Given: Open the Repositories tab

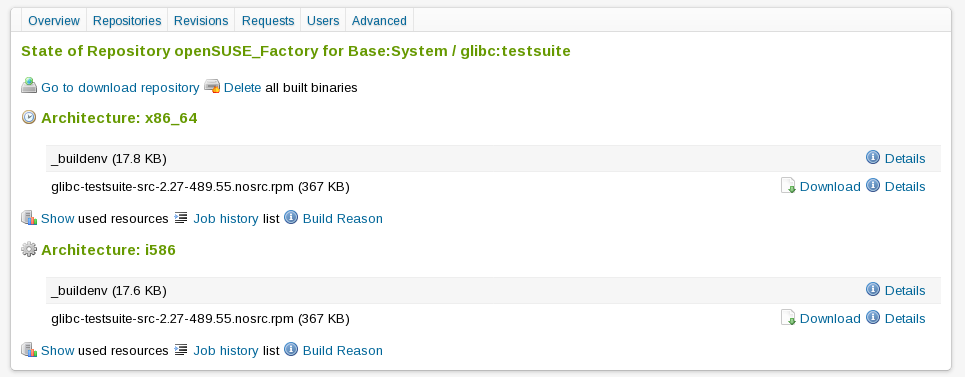Looking at the screenshot, I should tap(127, 21).
